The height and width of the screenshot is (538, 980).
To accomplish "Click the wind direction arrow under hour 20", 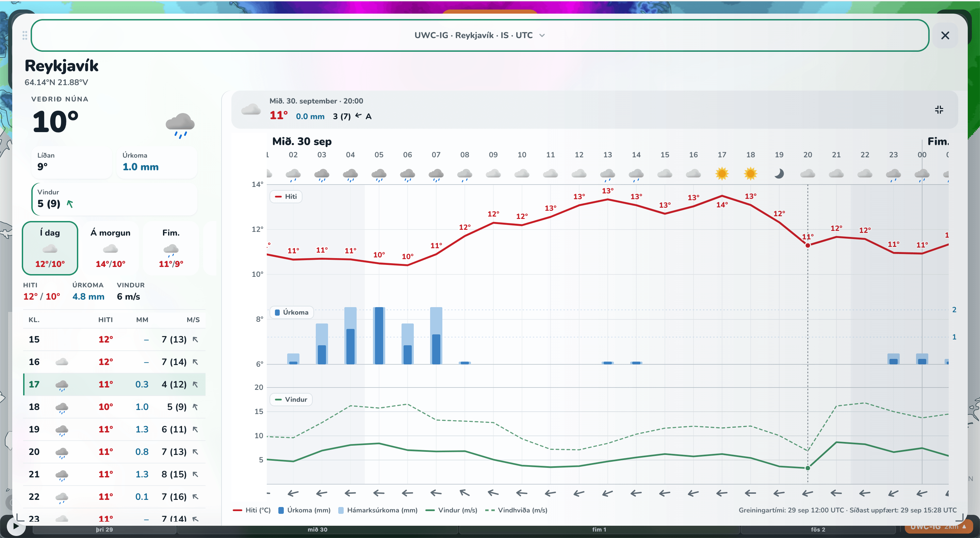I will (x=807, y=493).
